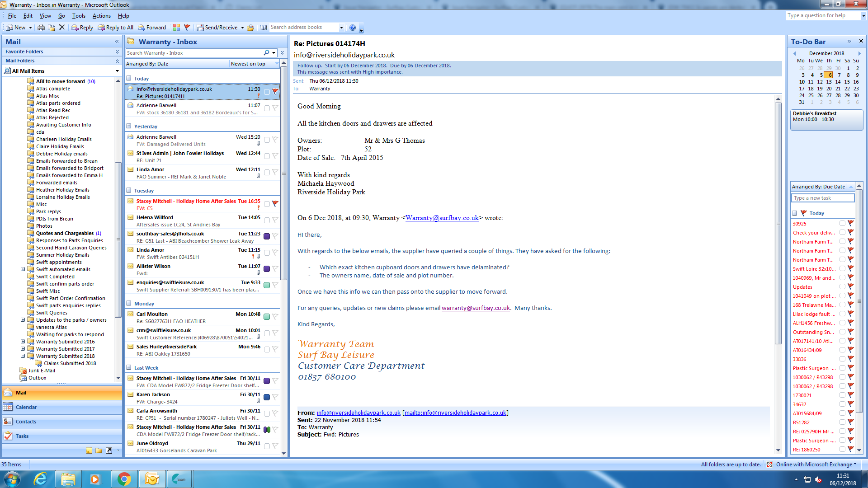868x488 pixels.
Task: Open the Actions menu
Action: click(x=101, y=16)
